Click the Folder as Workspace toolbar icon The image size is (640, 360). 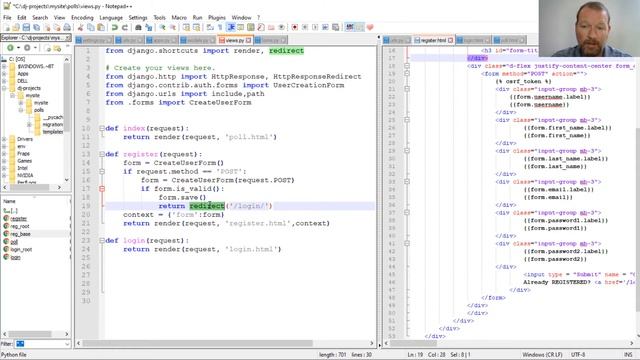(271, 27)
